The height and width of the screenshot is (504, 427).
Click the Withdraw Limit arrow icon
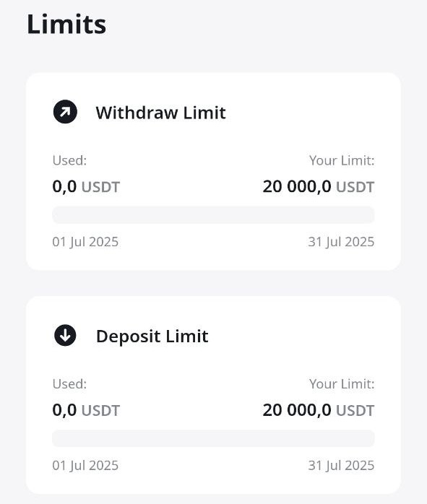click(65, 111)
